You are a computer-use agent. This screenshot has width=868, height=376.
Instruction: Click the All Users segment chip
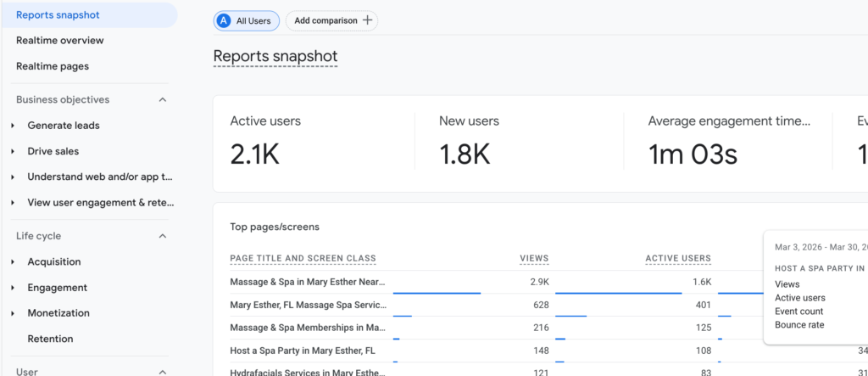pyautogui.click(x=246, y=21)
